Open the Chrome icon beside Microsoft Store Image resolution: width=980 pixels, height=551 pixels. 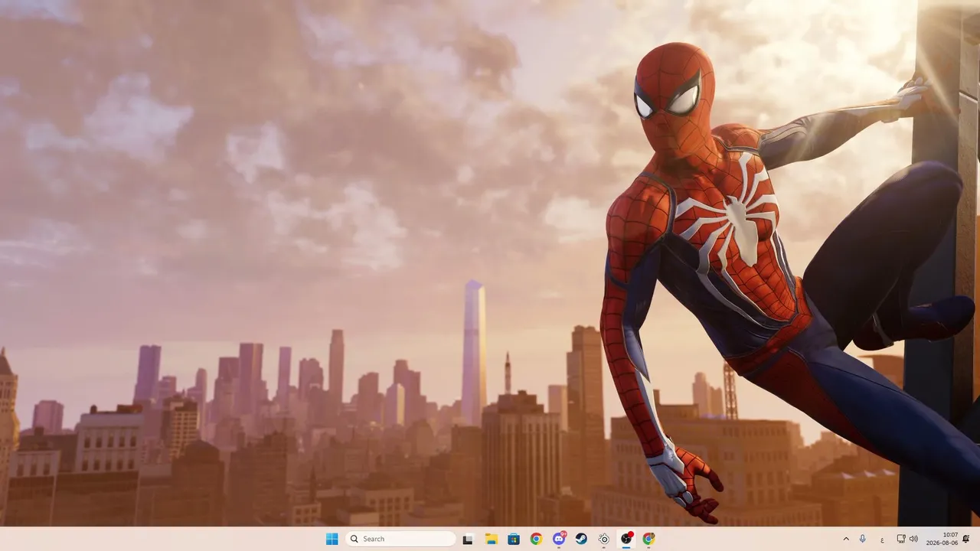tap(536, 539)
